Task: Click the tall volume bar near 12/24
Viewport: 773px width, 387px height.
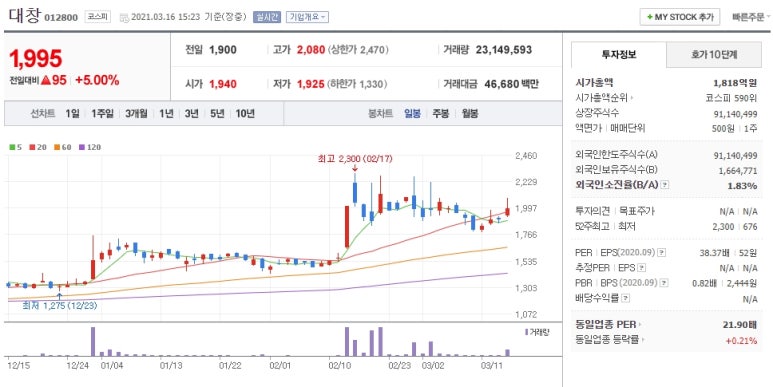Action: pos(93,341)
